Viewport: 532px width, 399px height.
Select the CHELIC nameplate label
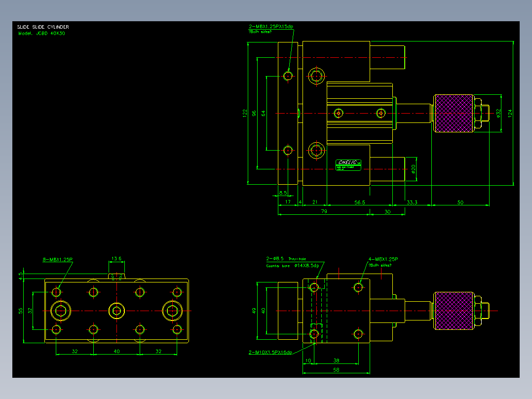(348, 165)
